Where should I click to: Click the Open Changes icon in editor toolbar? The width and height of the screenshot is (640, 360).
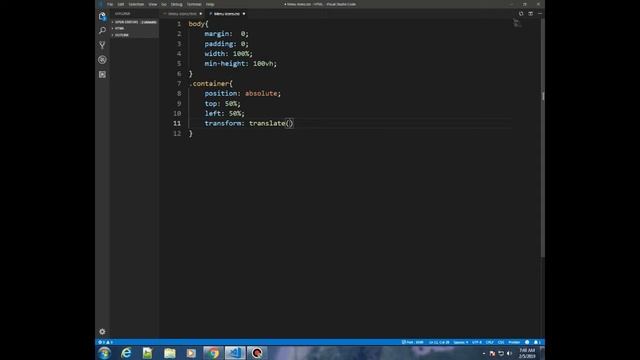[x=521, y=13]
